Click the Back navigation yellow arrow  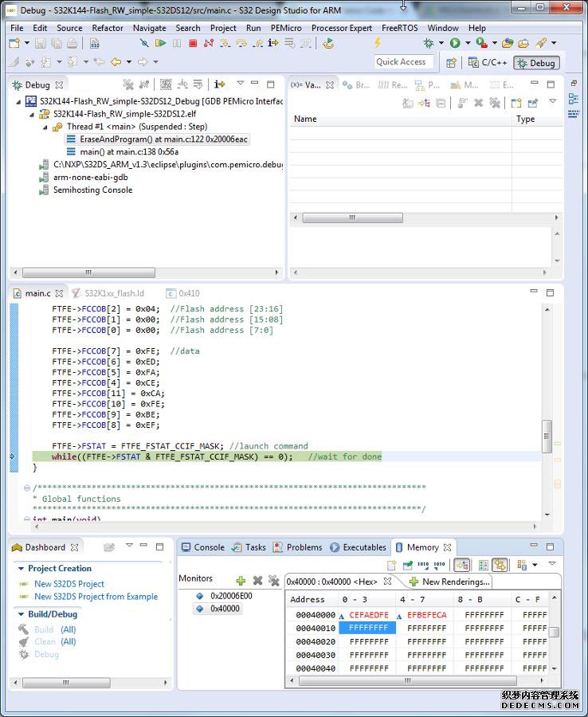pos(116,61)
